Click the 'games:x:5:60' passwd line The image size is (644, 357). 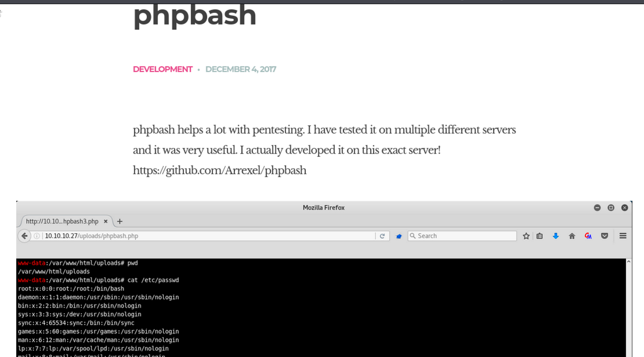click(98, 332)
